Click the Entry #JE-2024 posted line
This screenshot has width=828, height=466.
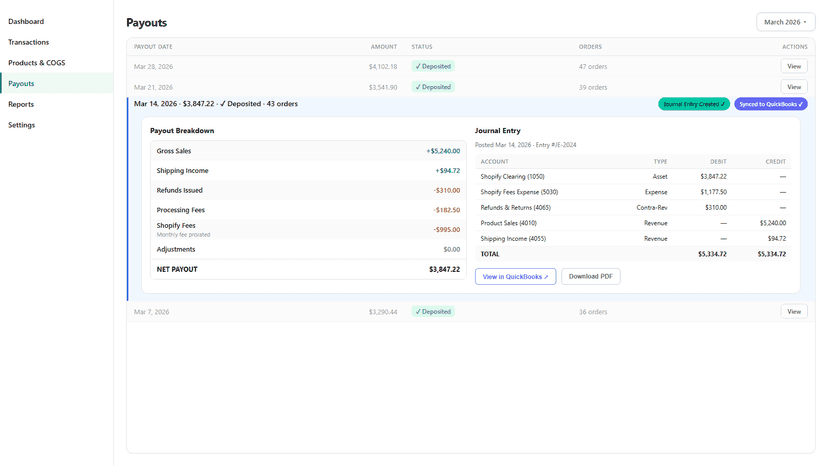point(525,145)
